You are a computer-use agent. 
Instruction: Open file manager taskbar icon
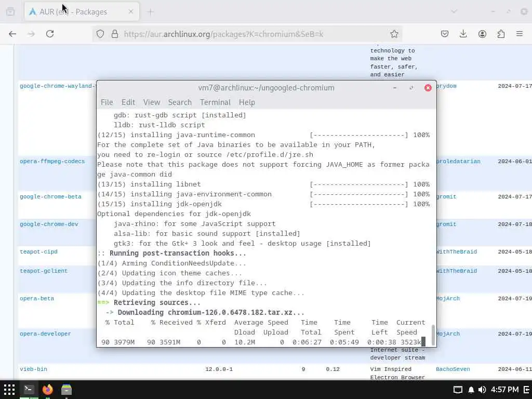coord(66,390)
